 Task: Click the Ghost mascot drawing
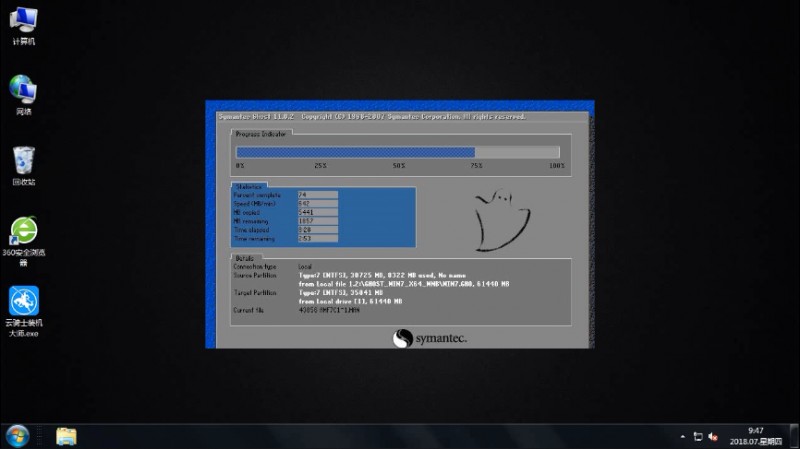tap(502, 220)
